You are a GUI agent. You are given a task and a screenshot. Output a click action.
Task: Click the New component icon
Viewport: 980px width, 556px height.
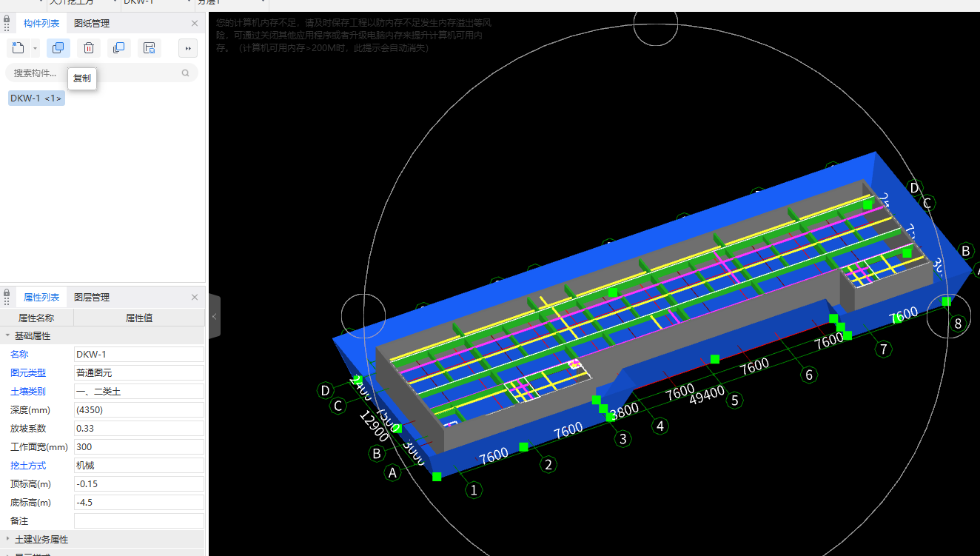tap(19, 48)
